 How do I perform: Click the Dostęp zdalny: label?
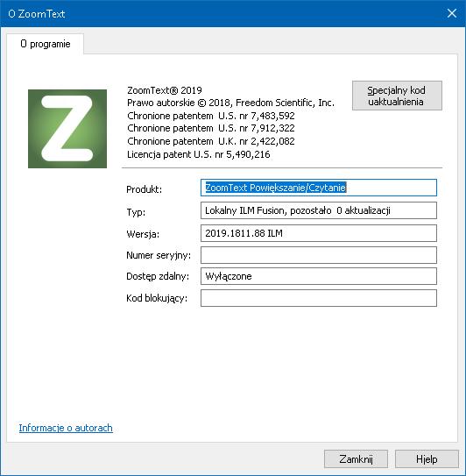tap(158, 276)
